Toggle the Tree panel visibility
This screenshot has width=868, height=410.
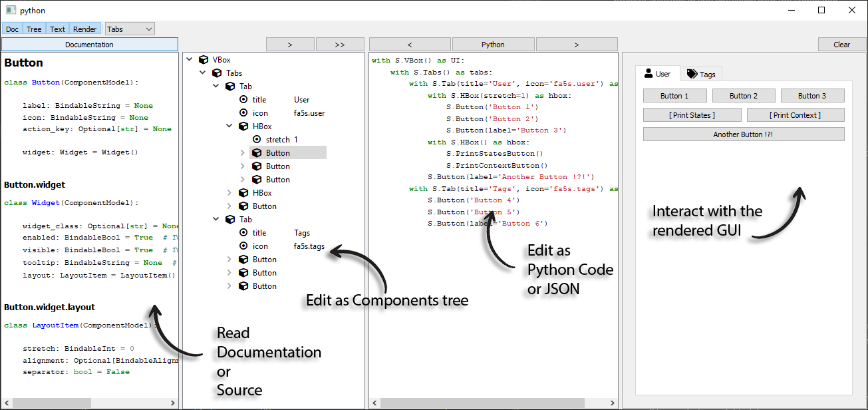point(34,29)
